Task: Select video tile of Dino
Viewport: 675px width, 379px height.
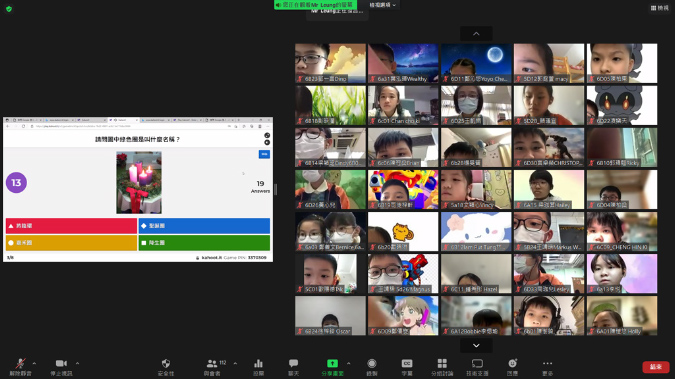Action: 331,63
